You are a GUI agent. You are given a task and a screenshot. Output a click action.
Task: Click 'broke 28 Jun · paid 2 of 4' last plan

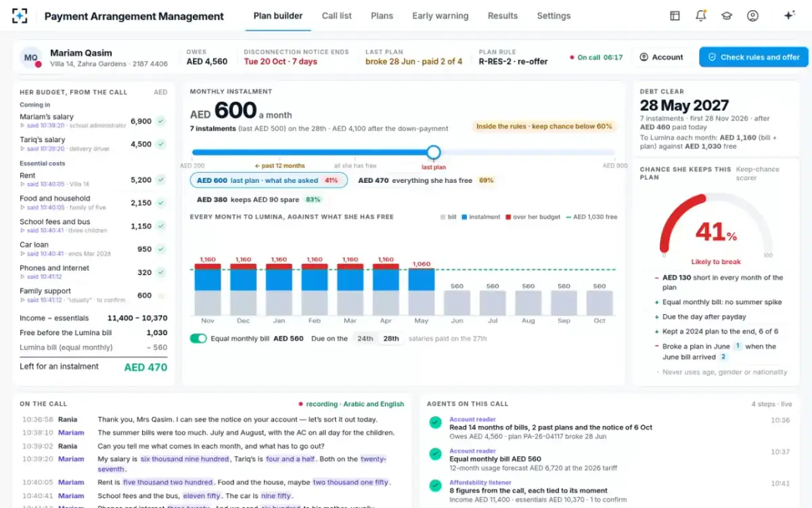[414, 62]
